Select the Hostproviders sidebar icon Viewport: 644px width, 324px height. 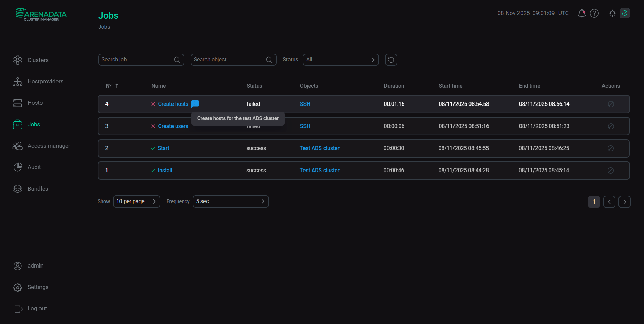coord(17,81)
